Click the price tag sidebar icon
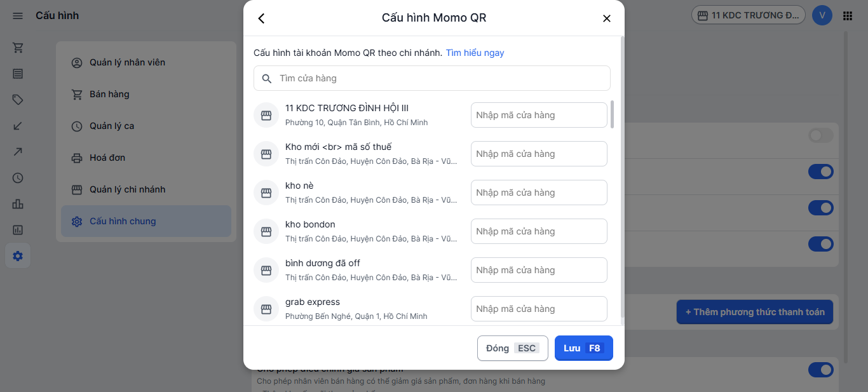This screenshot has width=868, height=392. [18, 100]
